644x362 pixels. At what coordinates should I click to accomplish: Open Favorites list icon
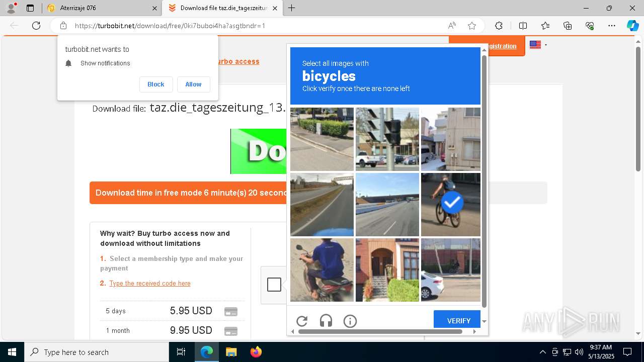point(545,26)
